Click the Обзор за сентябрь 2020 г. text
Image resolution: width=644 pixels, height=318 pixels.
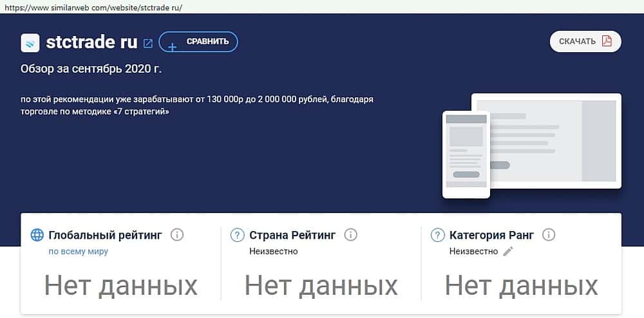[91, 69]
